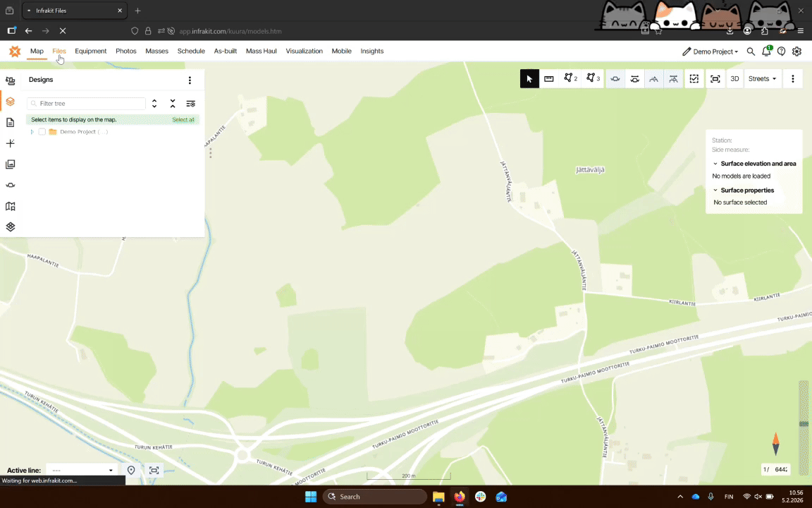Collapse all tree nodes icon
The image size is (812, 508).
point(173,104)
